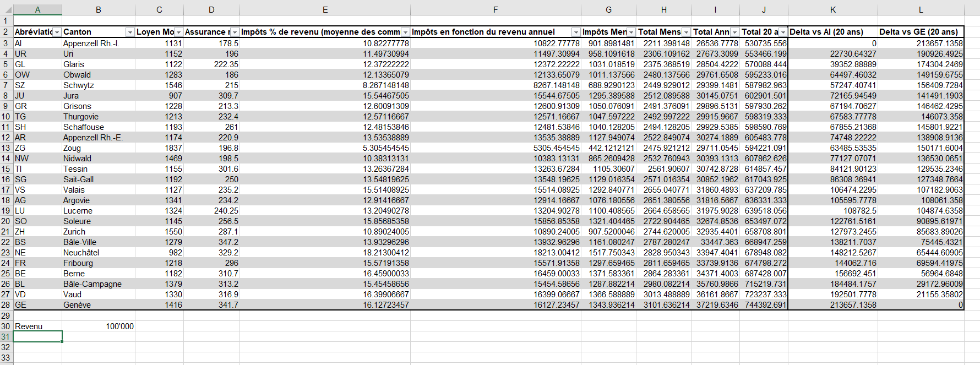Select rent value 1837 for Zoug
980x365 pixels.
159,148
